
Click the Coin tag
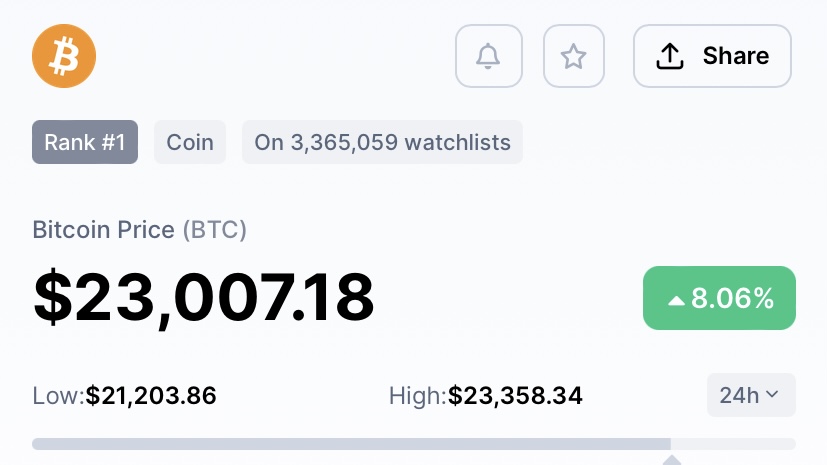click(190, 142)
